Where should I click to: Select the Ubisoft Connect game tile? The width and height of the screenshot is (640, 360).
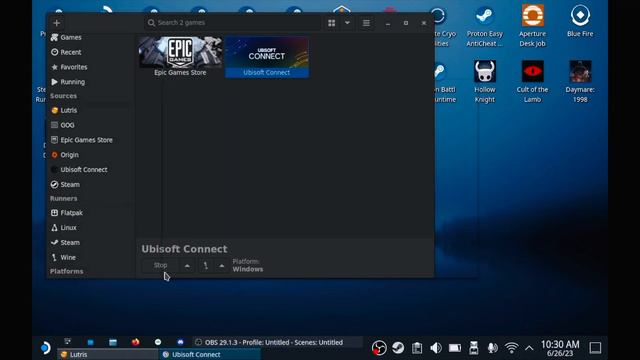pos(267,57)
